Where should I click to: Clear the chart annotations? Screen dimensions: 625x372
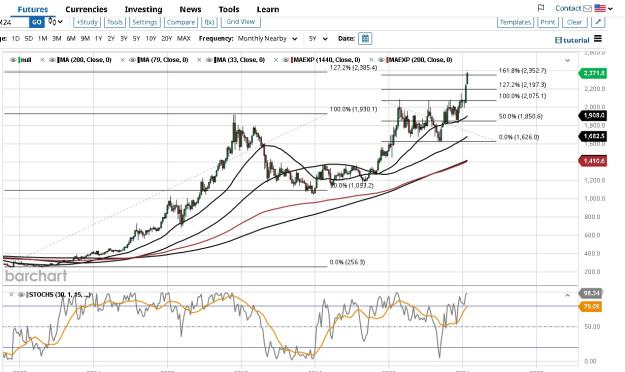pos(574,22)
